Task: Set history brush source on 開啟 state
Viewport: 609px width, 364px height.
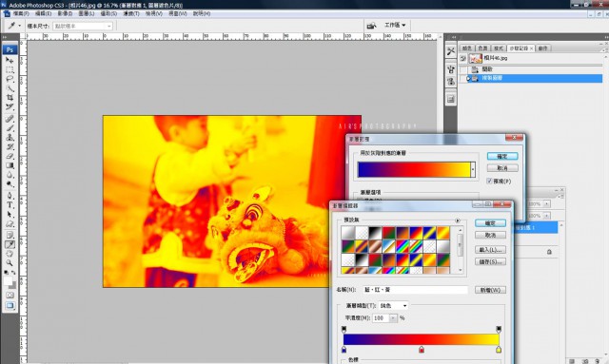Action: (463, 69)
